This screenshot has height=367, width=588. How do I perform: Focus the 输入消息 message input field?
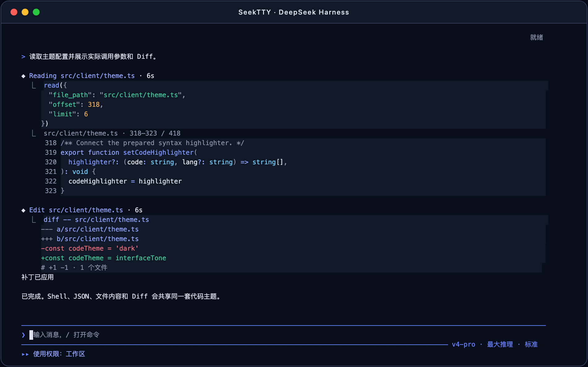pos(283,335)
